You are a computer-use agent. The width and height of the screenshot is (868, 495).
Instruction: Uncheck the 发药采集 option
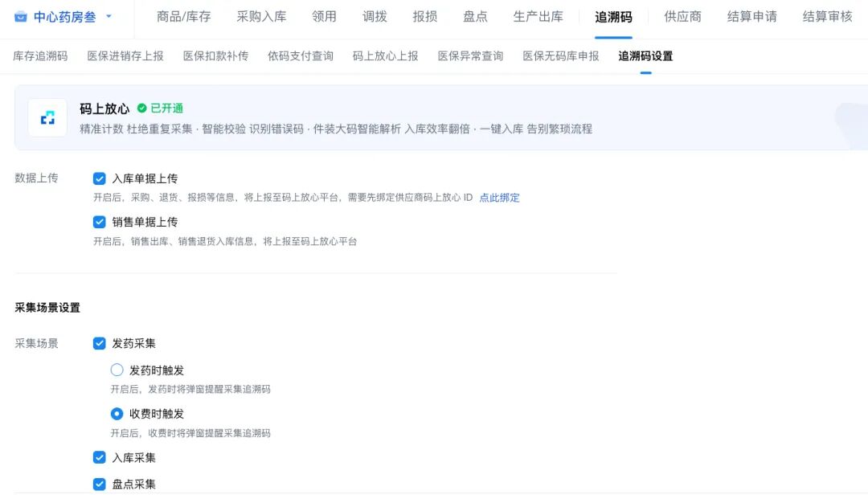(100, 342)
